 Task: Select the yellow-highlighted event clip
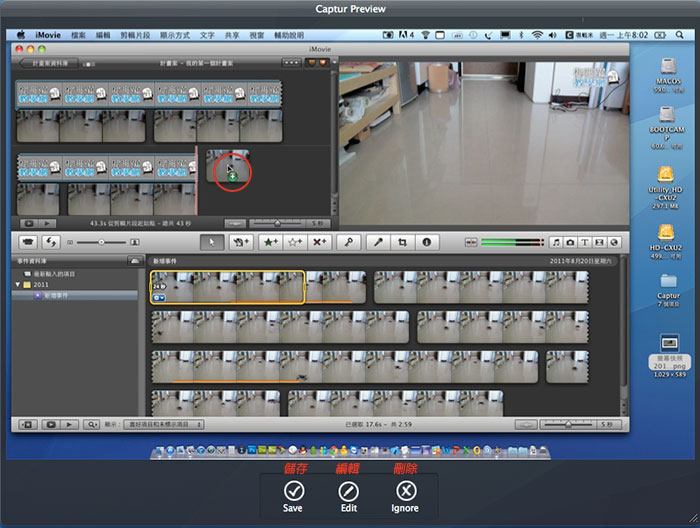[x=228, y=287]
